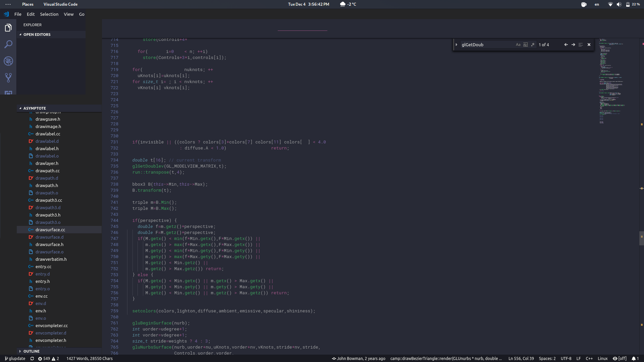644x362 pixels.
Task: Click the John Bowman blame annotation
Action: point(359,358)
